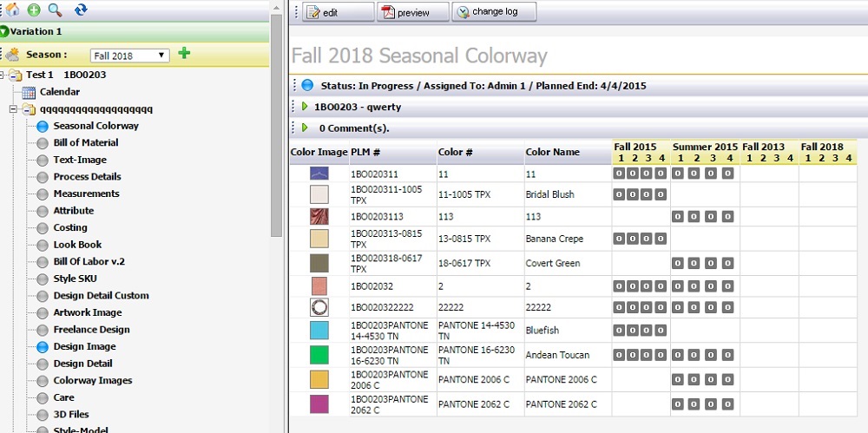Click the circle ring image for 22222
Viewport: 868px width, 433px height.
click(319, 307)
